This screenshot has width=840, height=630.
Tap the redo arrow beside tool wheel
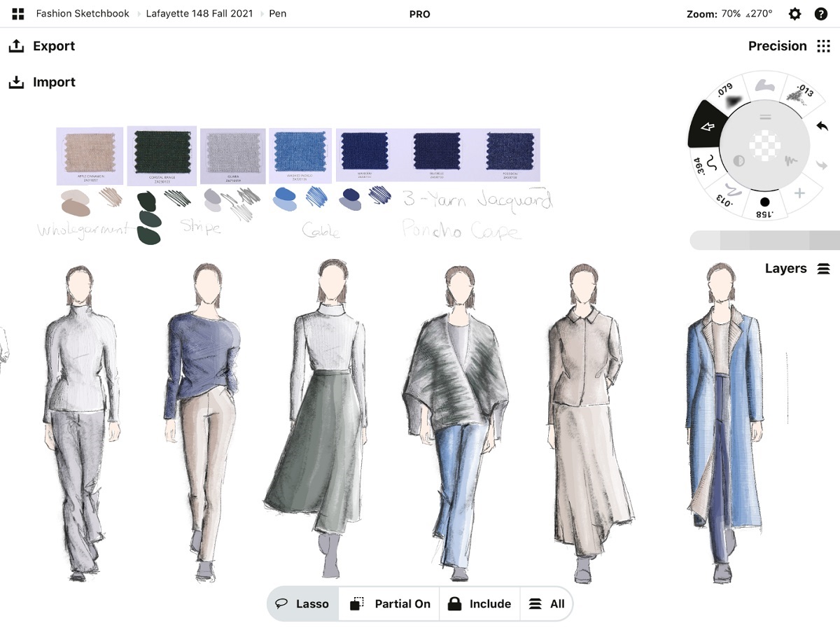[822, 165]
